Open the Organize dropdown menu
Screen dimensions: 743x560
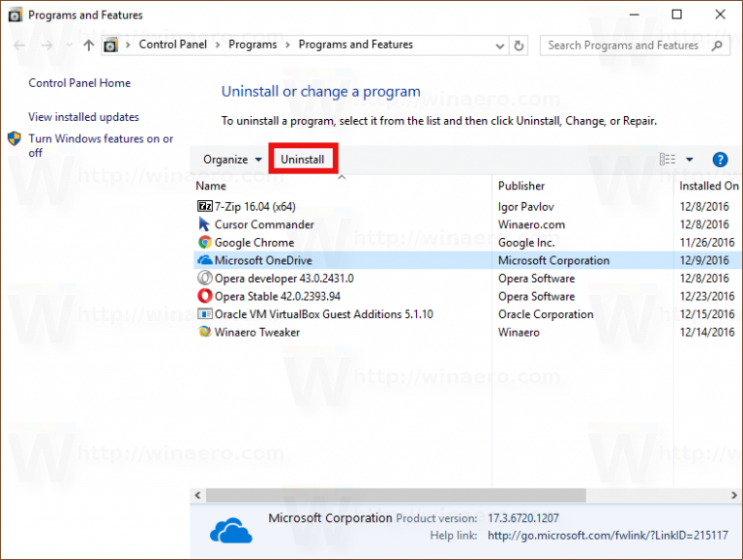tap(232, 160)
